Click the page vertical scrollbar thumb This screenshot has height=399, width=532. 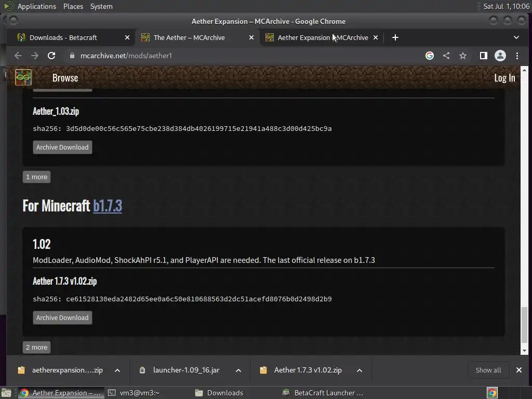tap(525, 325)
